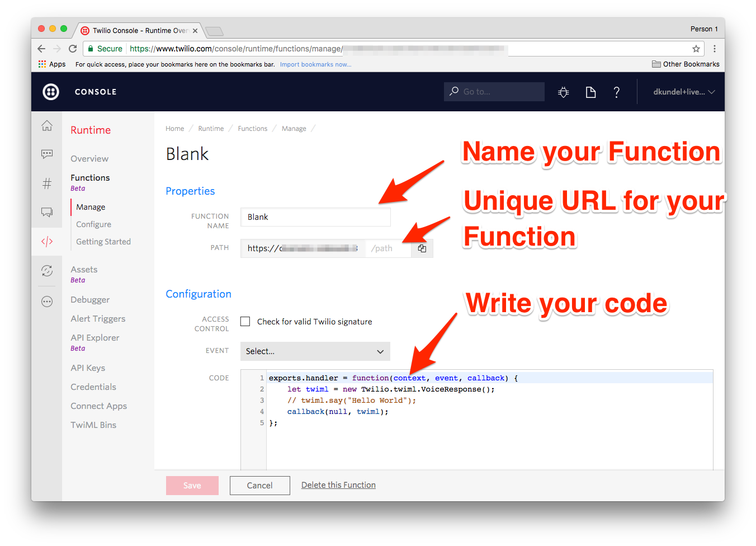Click the browser back arrow
Image resolution: width=756 pixels, height=546 pixels.
point(41,49)
